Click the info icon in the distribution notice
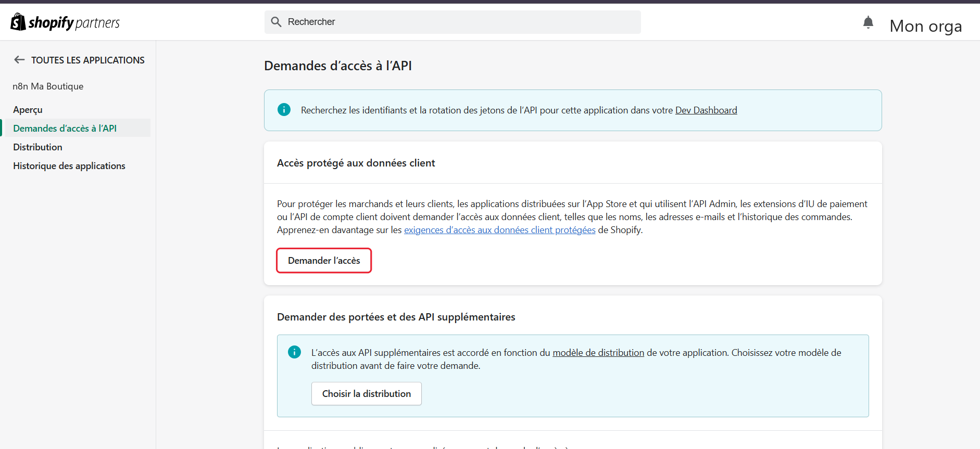Viewport: 980px width, 449px height. pos(294,352)
